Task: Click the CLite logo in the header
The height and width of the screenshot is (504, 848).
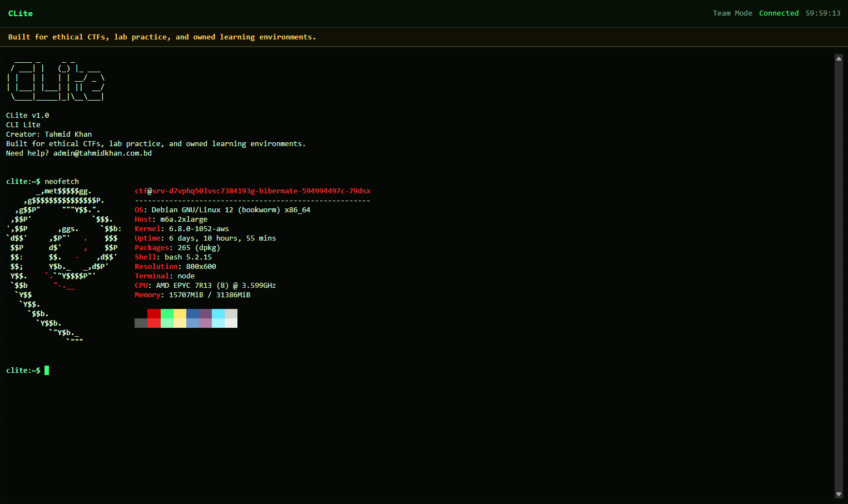Action: [x=21, y=13]
